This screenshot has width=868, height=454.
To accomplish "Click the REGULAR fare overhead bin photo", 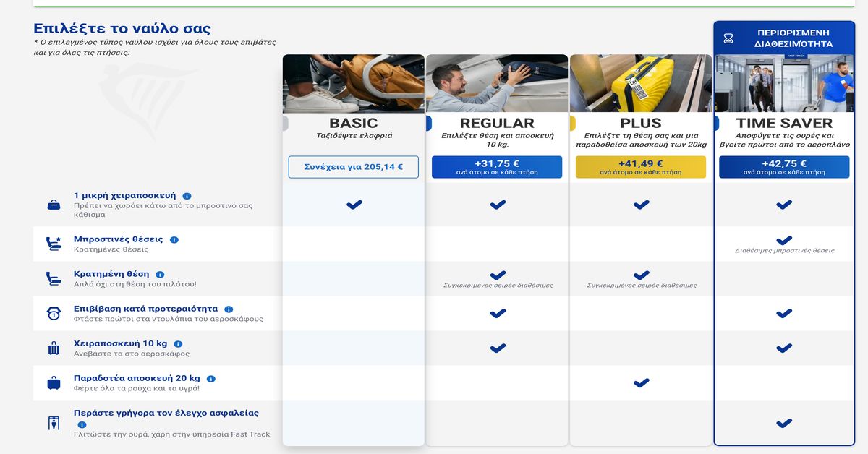I will point(497,83).
